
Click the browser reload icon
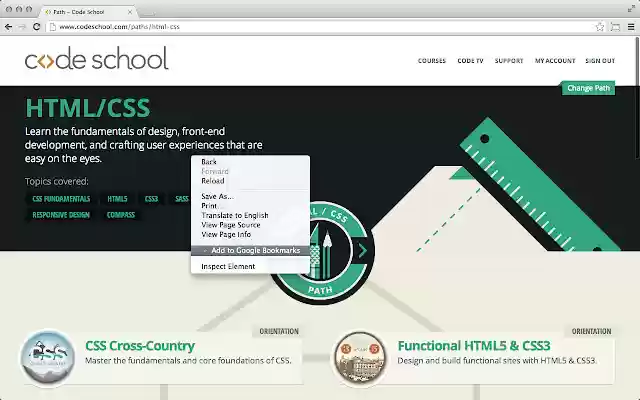coord(37,27)
